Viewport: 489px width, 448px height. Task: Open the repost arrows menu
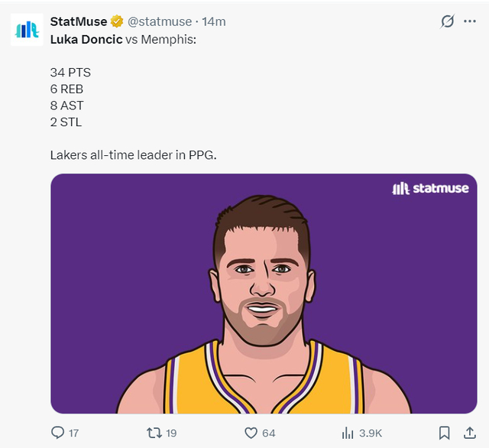tap(154, 433)
